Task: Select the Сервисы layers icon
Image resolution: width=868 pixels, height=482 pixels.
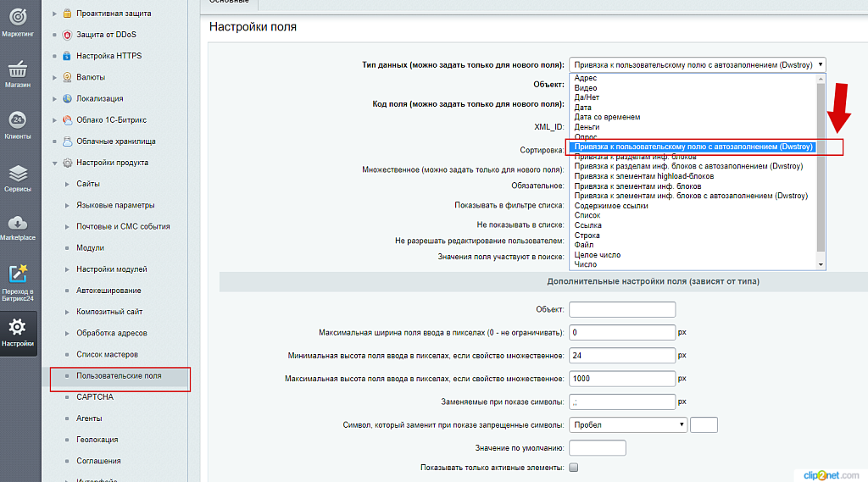Action: [x=18, y=175]
